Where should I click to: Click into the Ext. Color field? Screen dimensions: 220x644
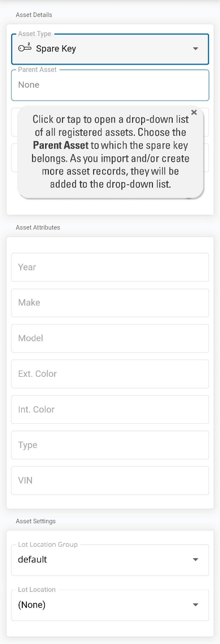[x=110, y=374]
